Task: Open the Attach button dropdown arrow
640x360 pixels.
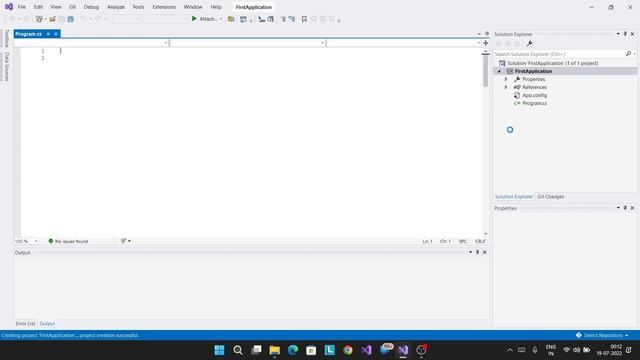Action: 221,19
